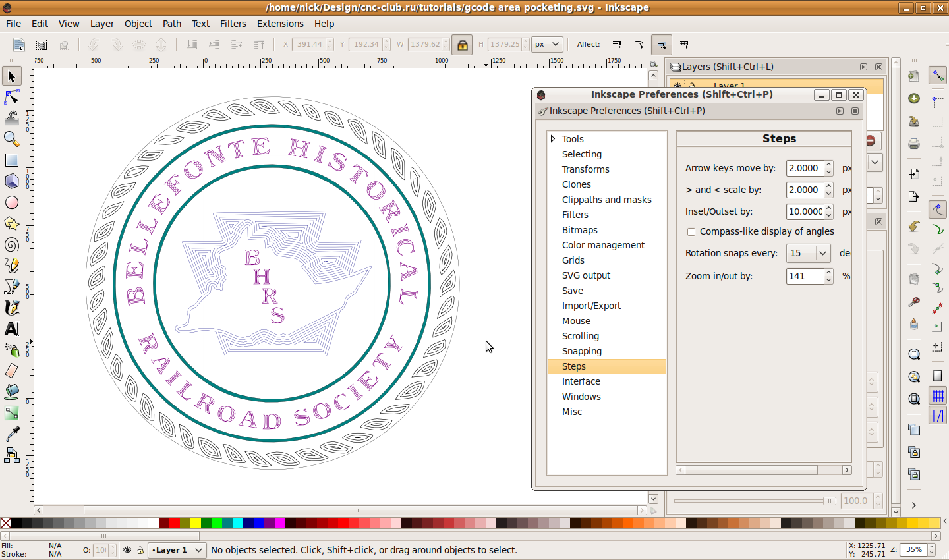
Task: Increase Arrow keys move by value
Action: tap(829, 165)
